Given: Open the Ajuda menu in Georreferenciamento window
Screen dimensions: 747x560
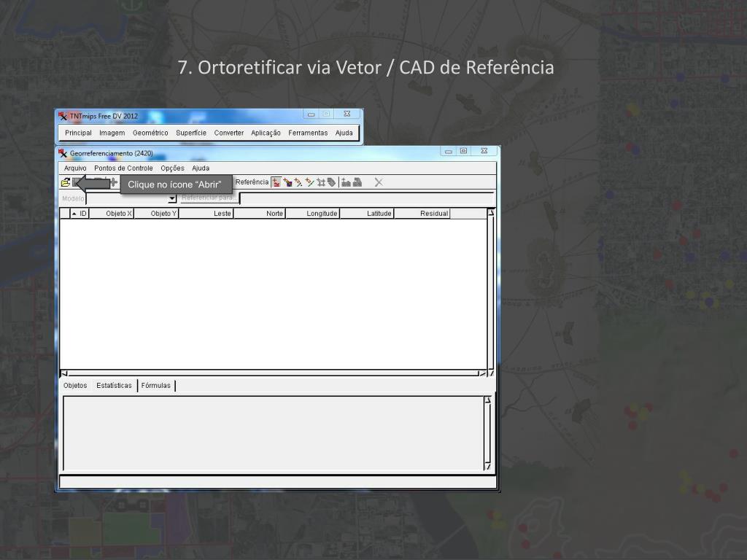Looking at the screenshot, I should pos(201,168).
